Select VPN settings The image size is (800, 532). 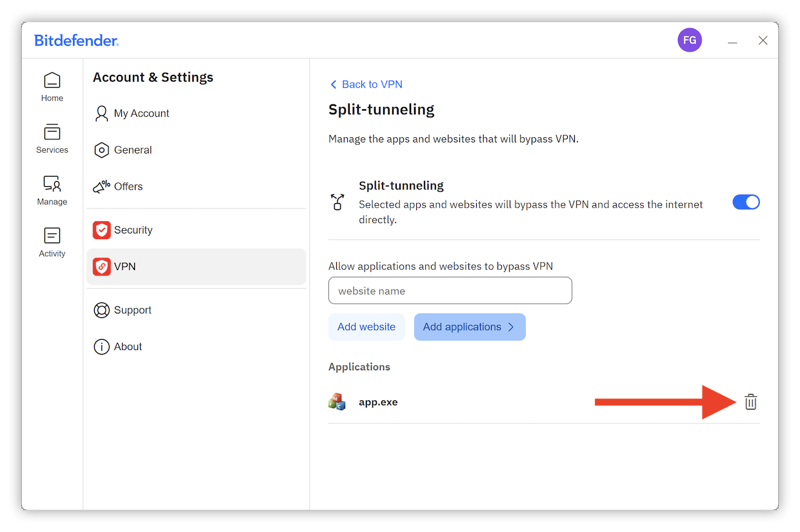196,267
